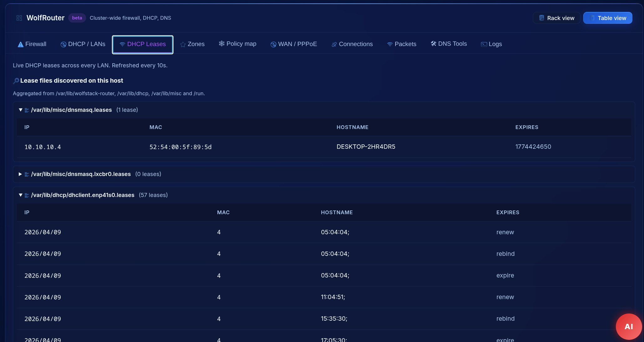Click the Connections link icon
This screenshot has width=644, height=342.
pos(334,44)
